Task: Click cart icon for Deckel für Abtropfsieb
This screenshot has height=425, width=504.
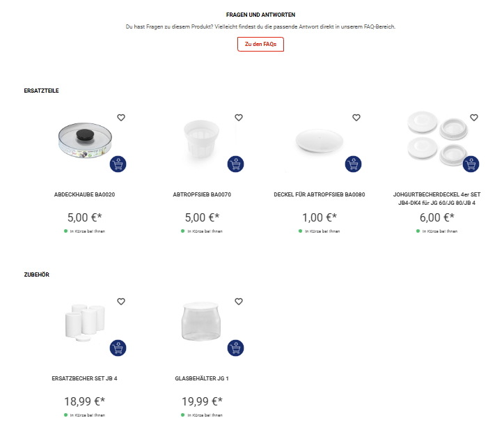Action: click(353, 164)
